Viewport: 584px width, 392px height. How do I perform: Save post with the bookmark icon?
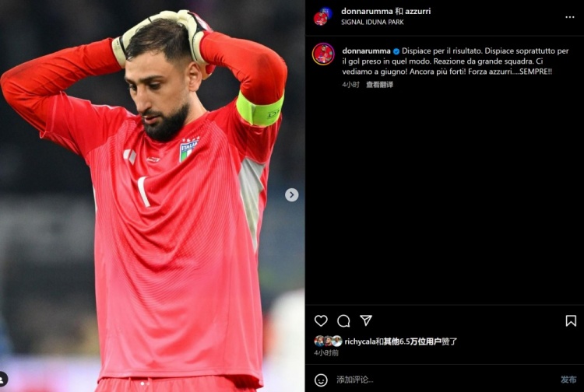pos(571,320)
